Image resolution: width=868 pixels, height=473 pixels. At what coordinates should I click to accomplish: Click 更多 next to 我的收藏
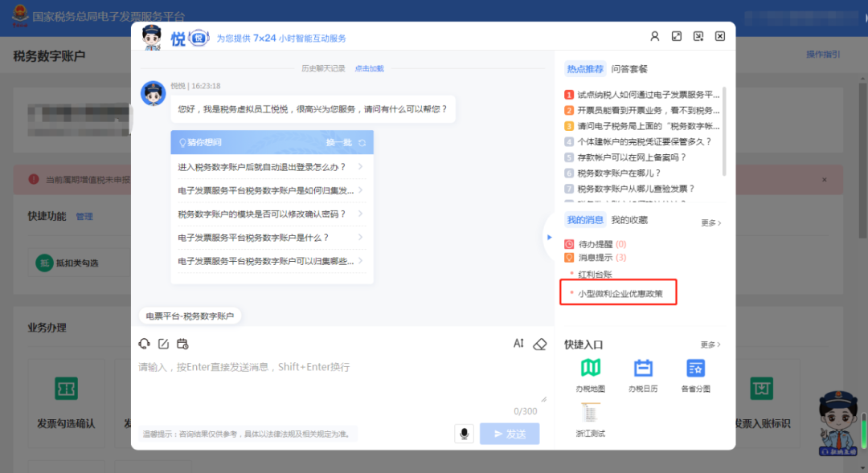(710, 223)
